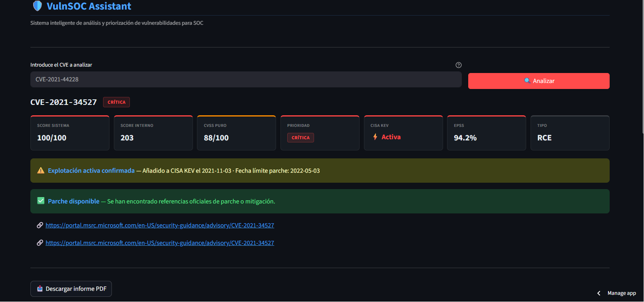Click the Tipo RCE metric card

point(570,133)
